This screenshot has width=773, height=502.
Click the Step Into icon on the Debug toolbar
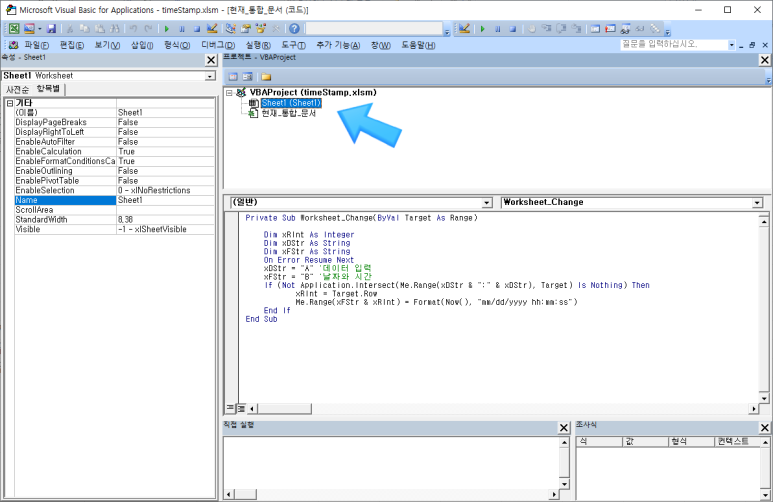point(546,29)
